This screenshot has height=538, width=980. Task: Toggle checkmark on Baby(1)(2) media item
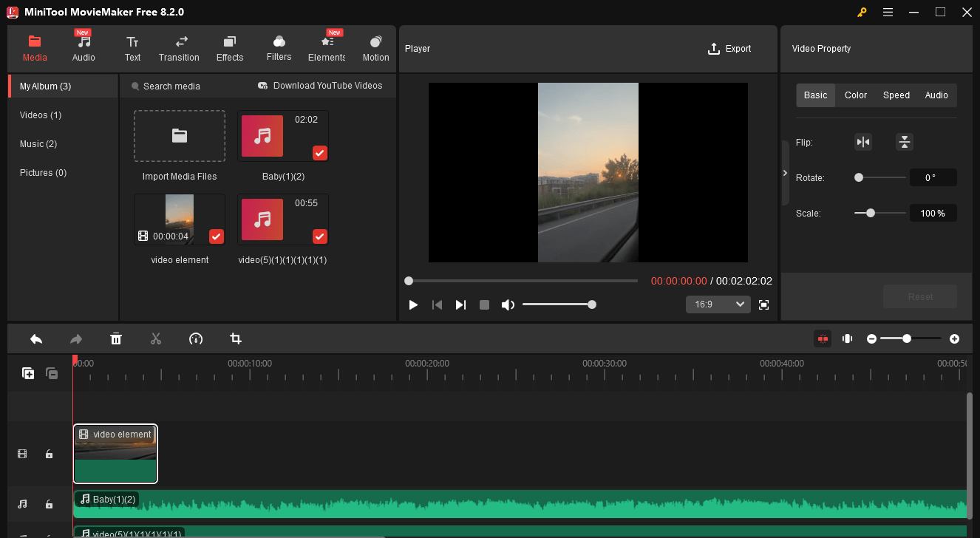tap(320, 153)
